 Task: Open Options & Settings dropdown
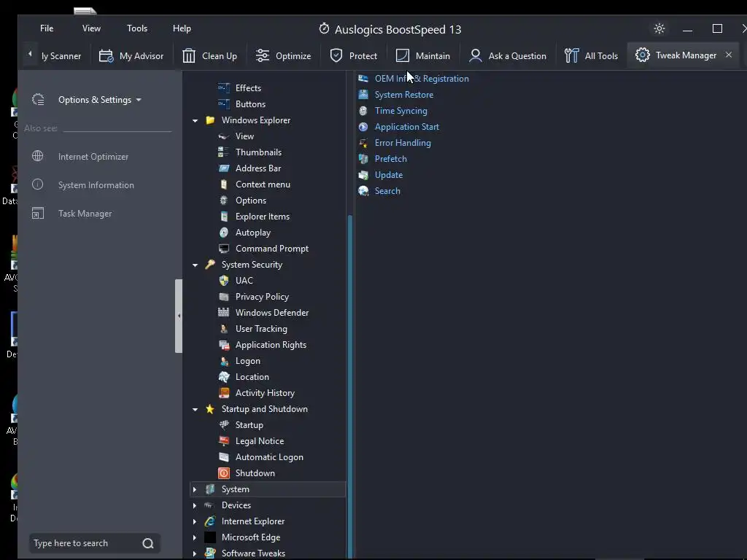[99, 99]
